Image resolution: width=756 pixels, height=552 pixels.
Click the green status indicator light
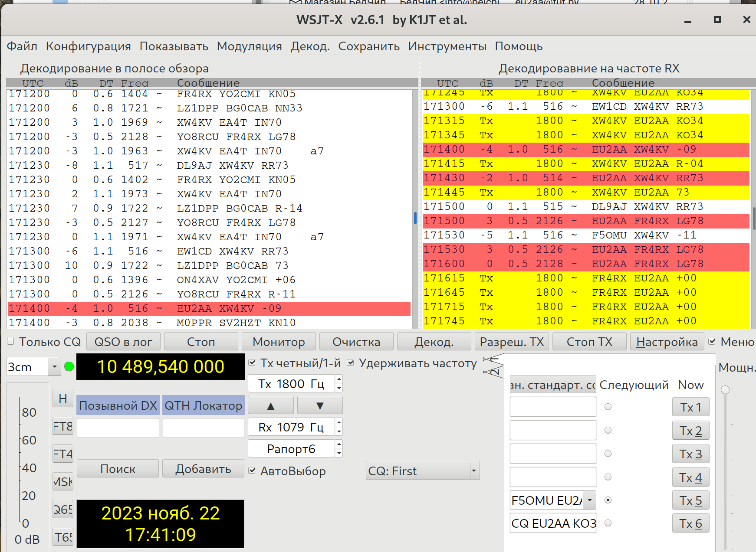69,367
